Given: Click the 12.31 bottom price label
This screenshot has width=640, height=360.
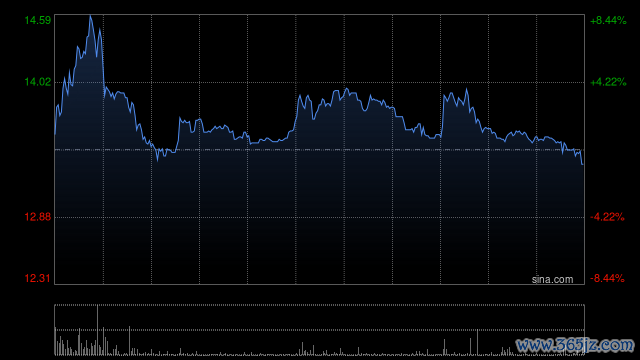Looking at the screenshot, I should pos(38,278).
